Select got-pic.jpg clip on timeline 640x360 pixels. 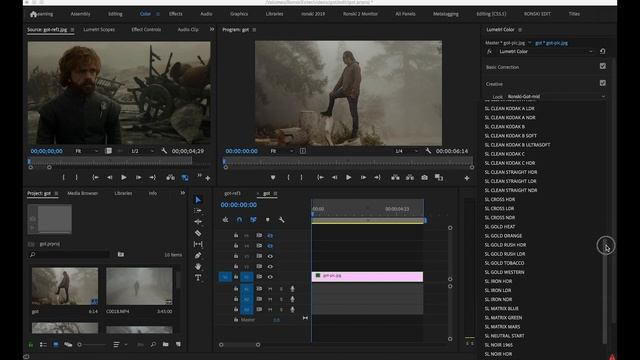[x=367, y=276]
